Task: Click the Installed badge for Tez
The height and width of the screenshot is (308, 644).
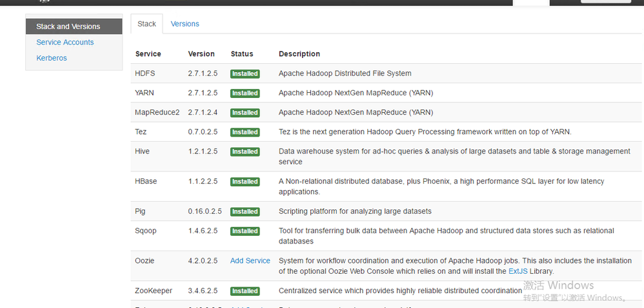Action: [x=245, y=132]
